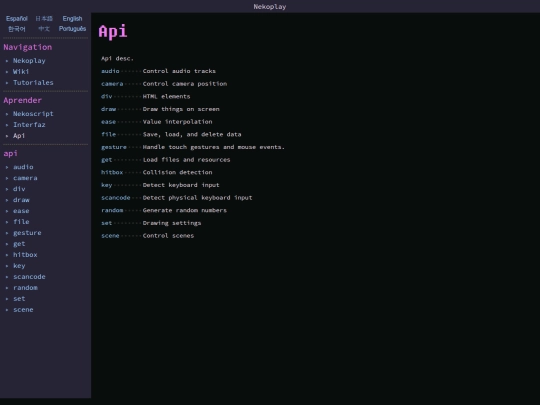Viewport: 540px width, 405px height.
Task: Click 'Value interpolation' description text
Action: pyautogui.click(x=177, y=122)
